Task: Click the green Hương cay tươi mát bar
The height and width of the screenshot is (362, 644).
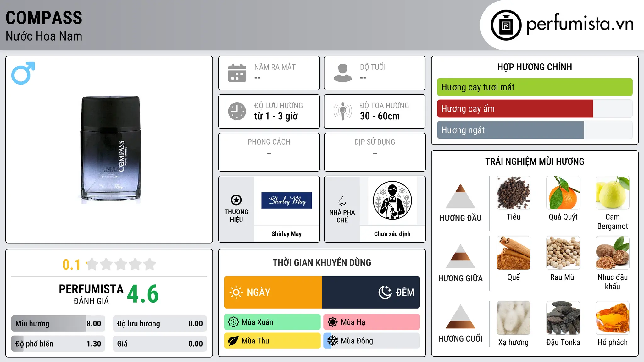Action: (x=535, y=87)
